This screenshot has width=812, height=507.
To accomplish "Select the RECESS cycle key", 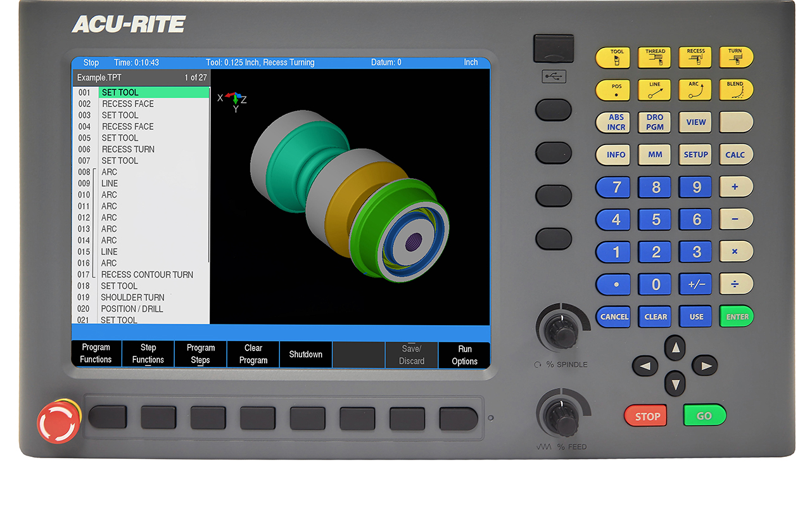I will [x=695, y=57].
